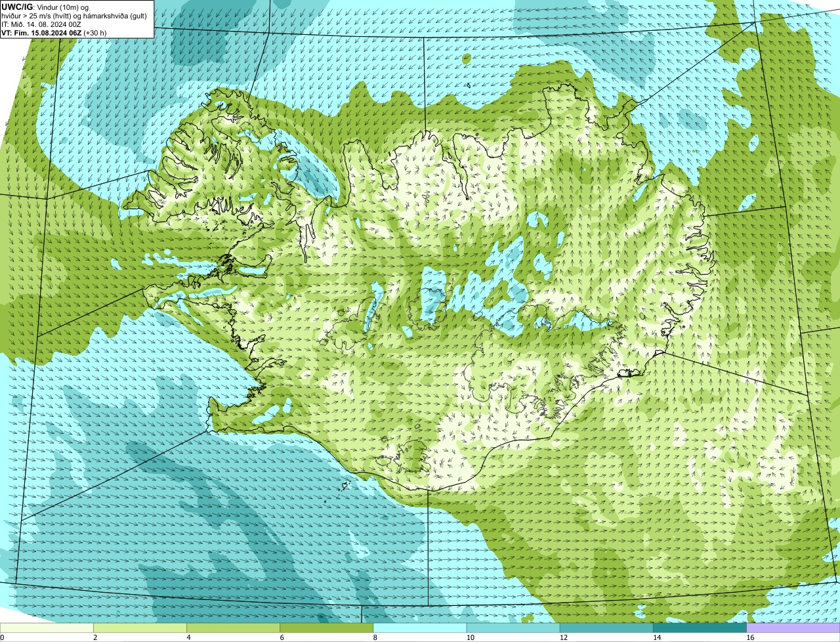Click the 'VT: Fim. 15.08.2024 06Z (+30 h)' line
The image size is (840, 642).
[54, 33]
